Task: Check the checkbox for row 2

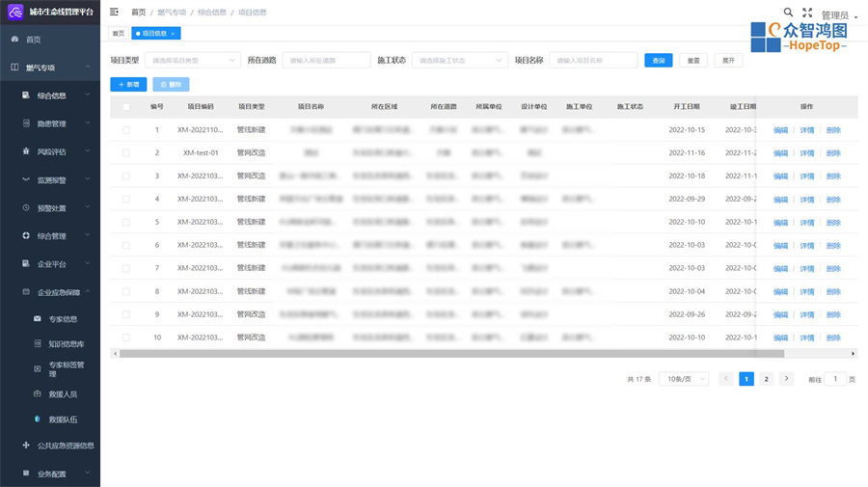Action: coord(126,153)
